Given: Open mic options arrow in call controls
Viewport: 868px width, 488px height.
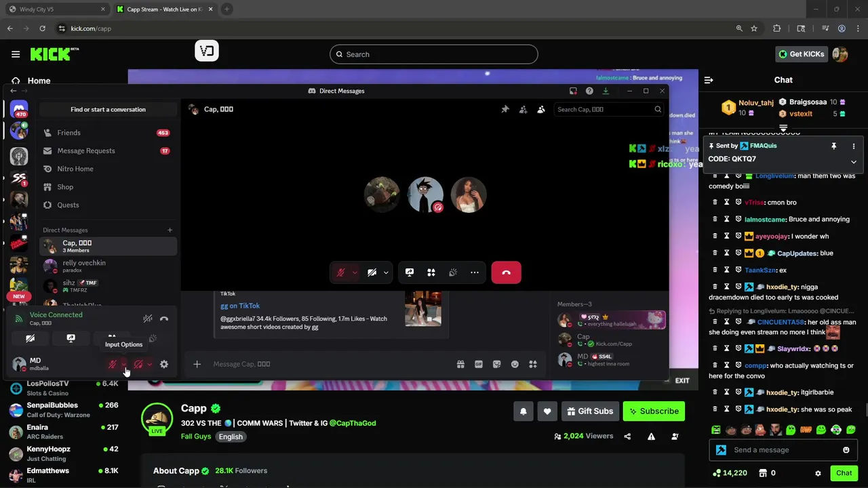Looking at the screenshot, I should 354,272.
